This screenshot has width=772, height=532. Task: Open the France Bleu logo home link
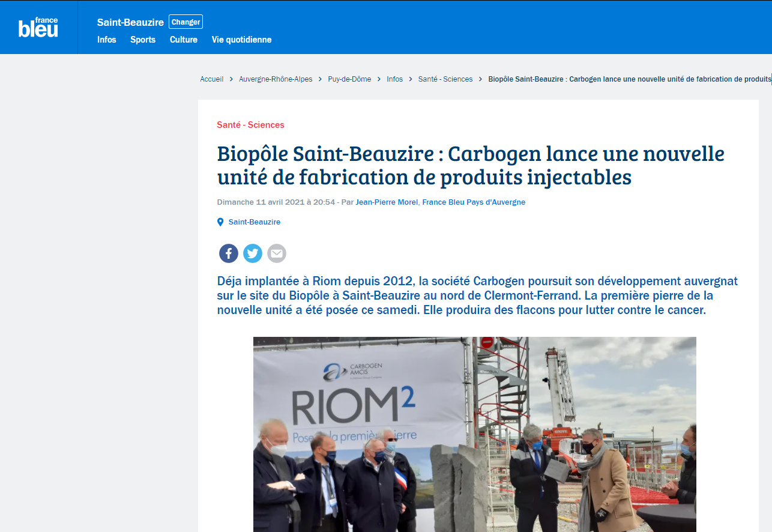coord(38,28)
